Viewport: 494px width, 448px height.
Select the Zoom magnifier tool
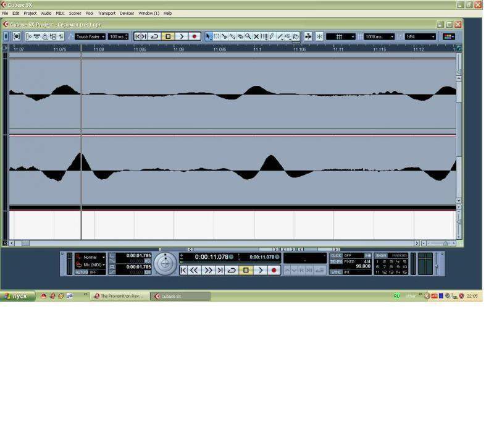(248, 36)
